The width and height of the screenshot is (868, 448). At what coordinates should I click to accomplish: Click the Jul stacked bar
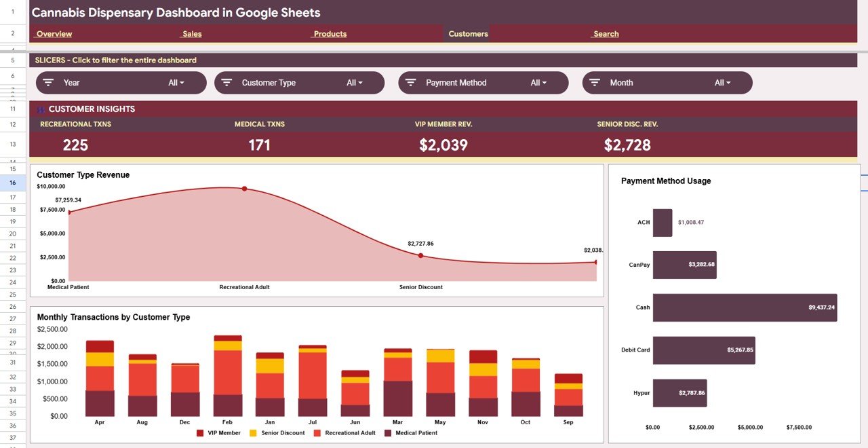[x=313, y=381]
